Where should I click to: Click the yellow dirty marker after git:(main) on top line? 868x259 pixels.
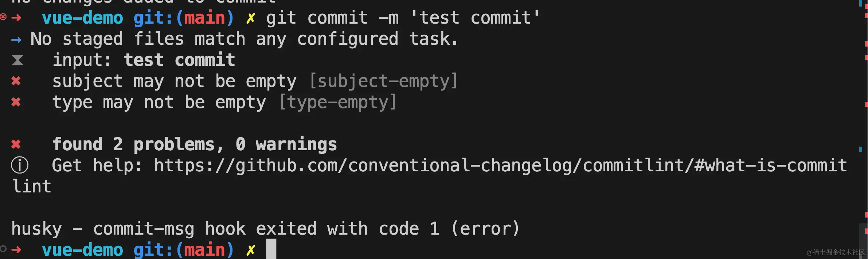coord(251,18)
